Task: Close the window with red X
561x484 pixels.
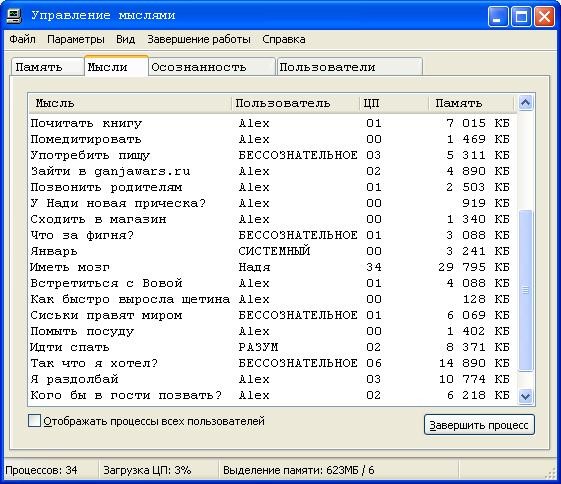Action: (x=544, y=17)
